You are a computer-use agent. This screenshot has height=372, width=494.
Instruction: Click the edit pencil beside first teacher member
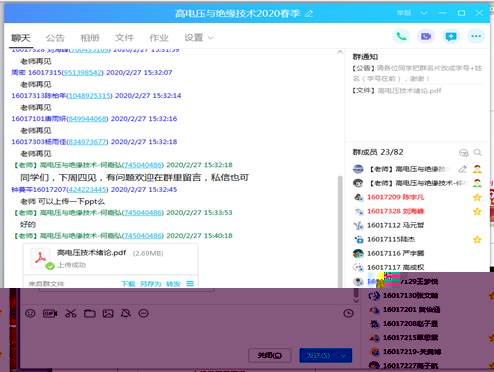tap(462, 169)
